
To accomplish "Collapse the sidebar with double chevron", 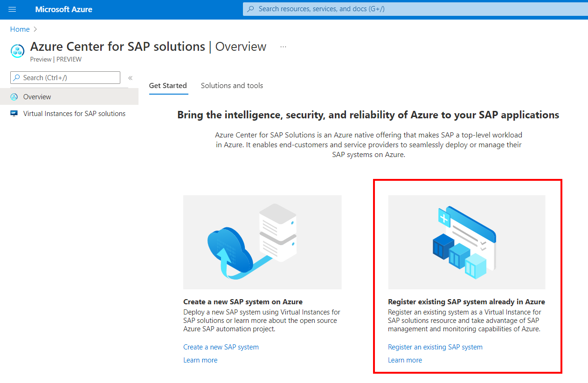I will point(131,78).
